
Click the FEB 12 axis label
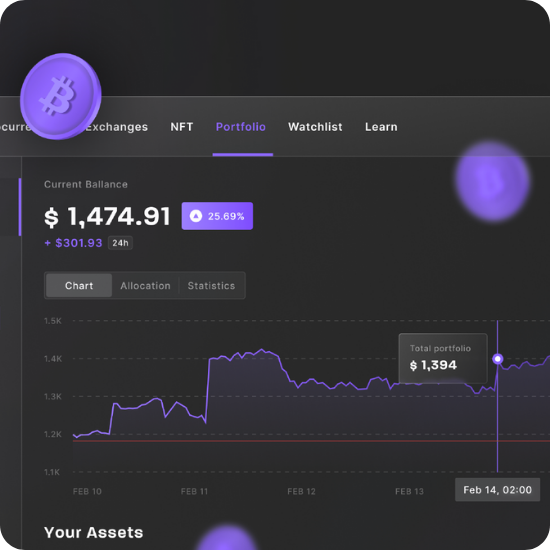(x=301, y=491)
